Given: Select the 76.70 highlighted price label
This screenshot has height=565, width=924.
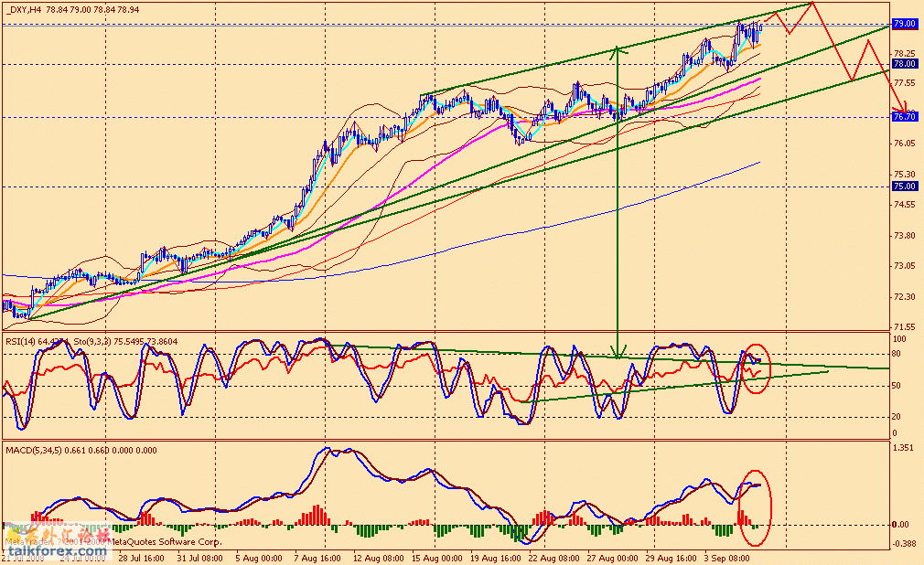Looking at the screenshot, I should tap(905, 117).
